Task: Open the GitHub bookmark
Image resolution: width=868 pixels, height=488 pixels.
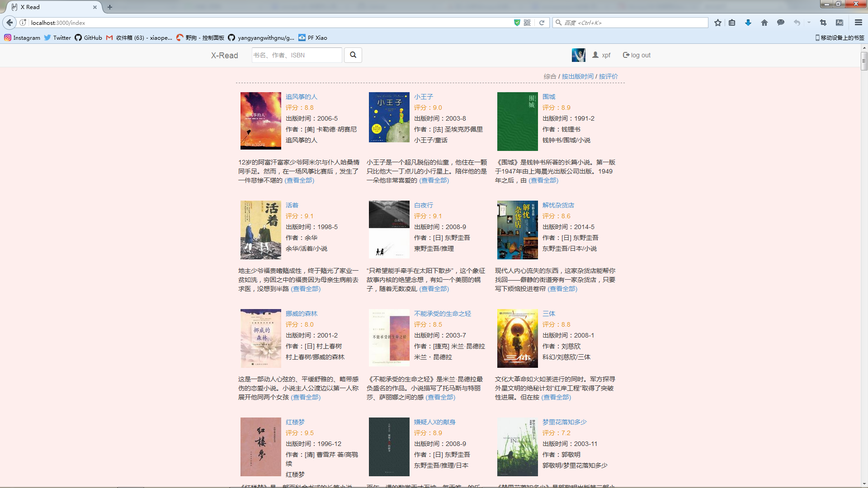Action: (x=89, y=38)
